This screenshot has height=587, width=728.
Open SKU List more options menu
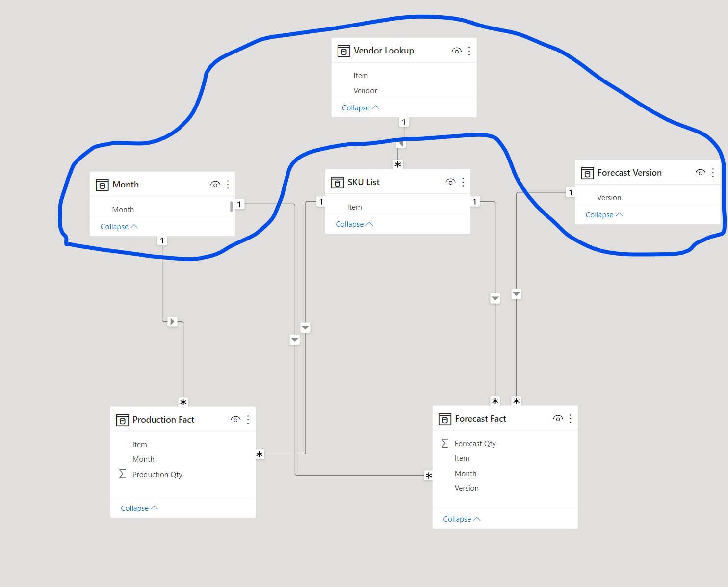(463, 182)
